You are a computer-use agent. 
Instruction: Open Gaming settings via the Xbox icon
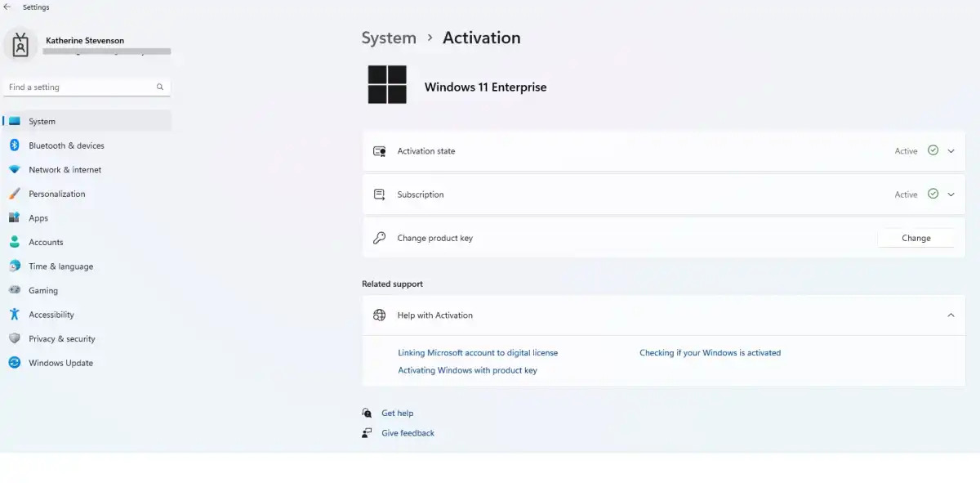(15, 290)
